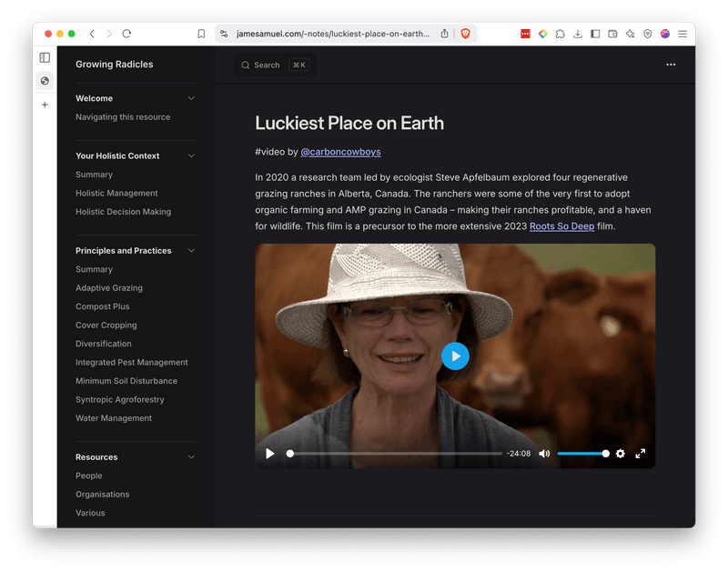Image resolution: width=728 pixels, height=571 pixels.
Task: Open Organisations resources page
Action: point(103,494)
